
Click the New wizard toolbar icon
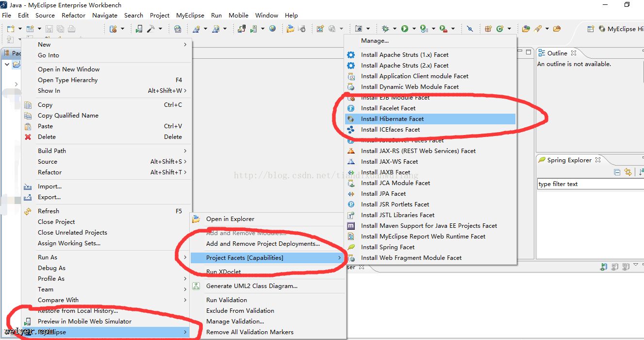coord(11,29)
